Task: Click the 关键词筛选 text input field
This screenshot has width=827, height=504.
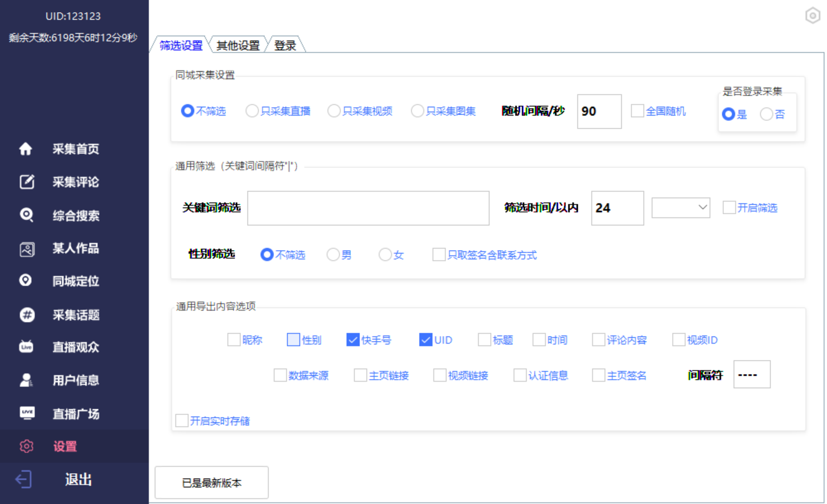Action: (x=368, y=208)
